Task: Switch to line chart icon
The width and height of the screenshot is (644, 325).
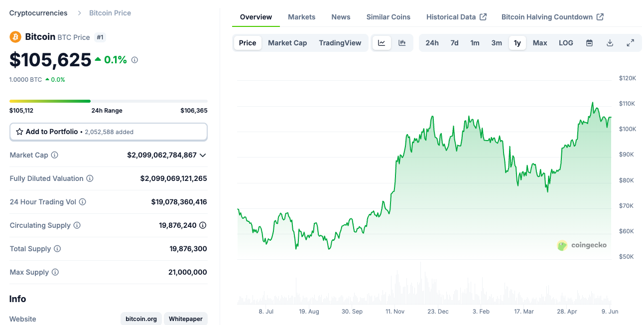Action: pyautogui.click(x=382, y=43)
